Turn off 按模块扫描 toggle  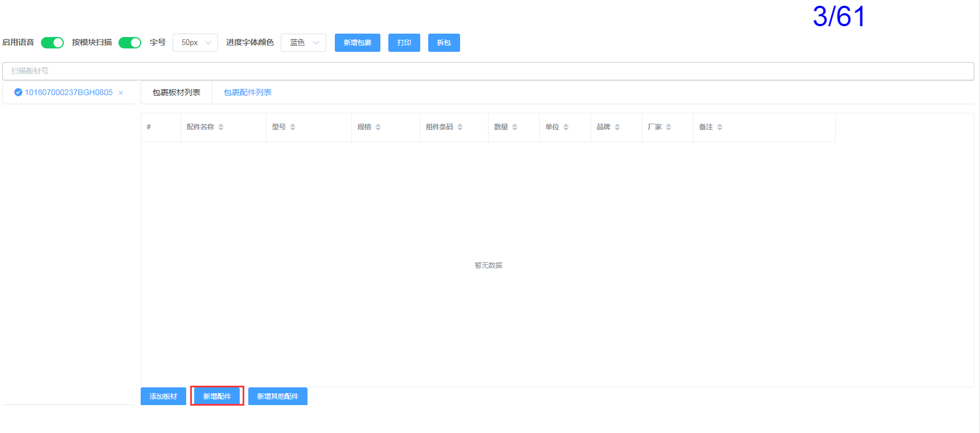point(130,43)
